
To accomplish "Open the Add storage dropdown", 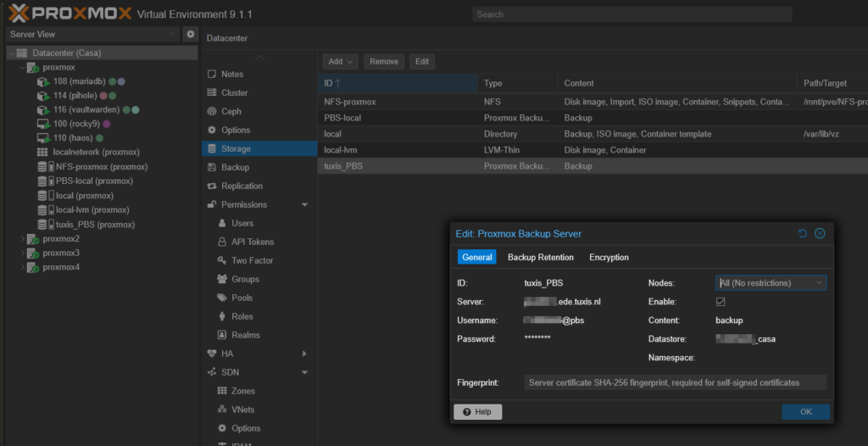I will 341,62.
